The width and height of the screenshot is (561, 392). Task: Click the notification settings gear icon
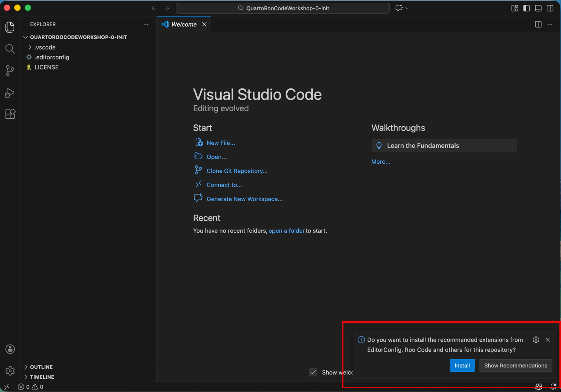[x=536, y=340]
